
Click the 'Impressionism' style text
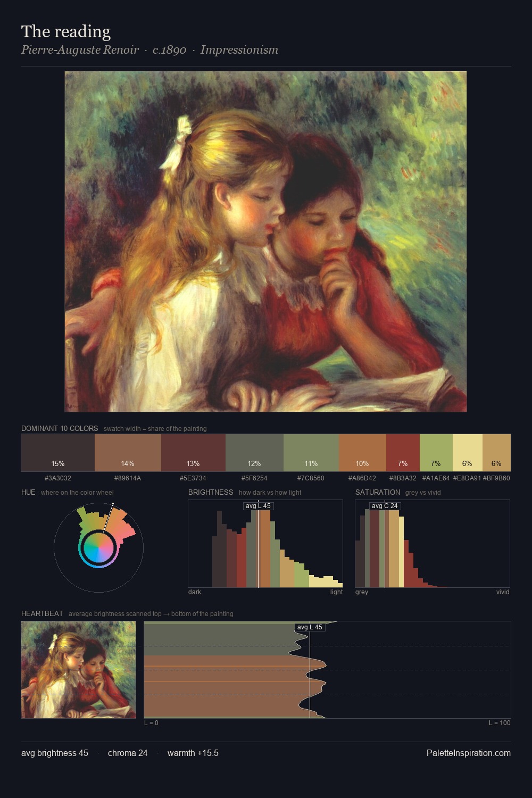pyautogui.click(x=239, y=50)
